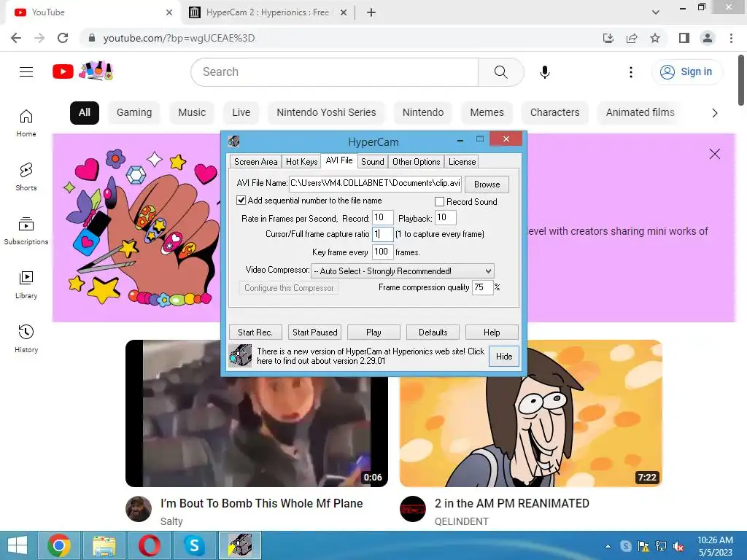This screenshot has width=747, height=560.
Task: Switch to the HyperCam 2 Hyperionics tab
Action: coord(268,12)
